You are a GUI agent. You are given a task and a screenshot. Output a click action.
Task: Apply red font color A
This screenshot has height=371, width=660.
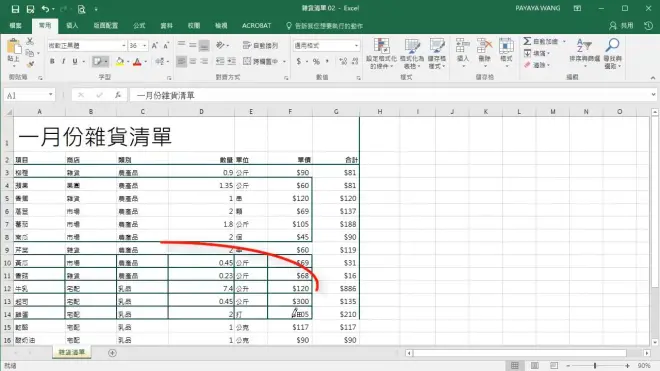(137, 61)
